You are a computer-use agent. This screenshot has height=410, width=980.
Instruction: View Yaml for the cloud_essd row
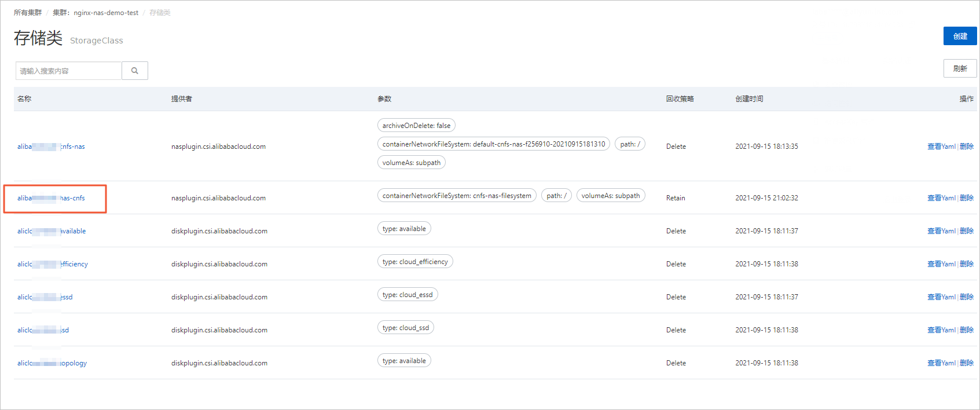[x=941, y=297]
